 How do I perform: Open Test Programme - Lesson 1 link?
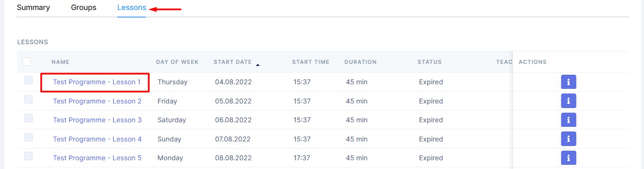[97, 82]
